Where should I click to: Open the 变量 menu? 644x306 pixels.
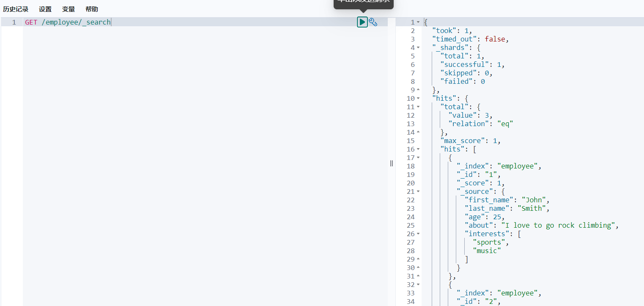pyautogui.click(x=69, y=9)
